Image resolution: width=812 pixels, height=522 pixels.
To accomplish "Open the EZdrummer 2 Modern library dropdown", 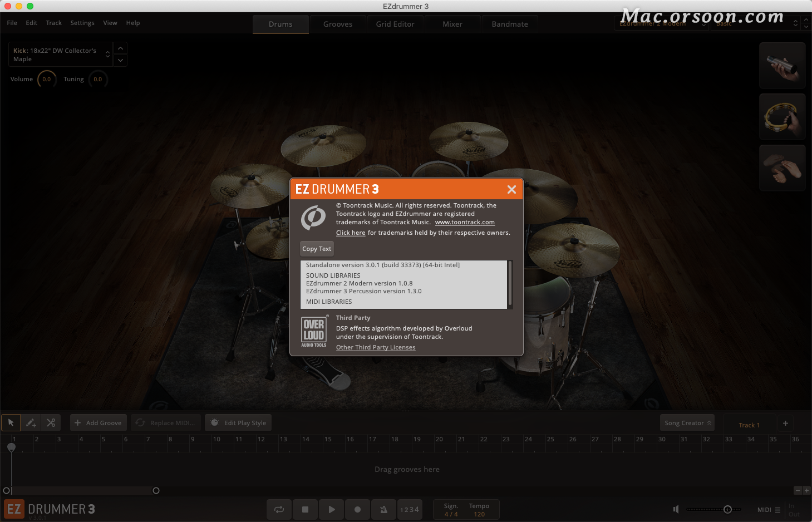I will pyautogui.click(x=661, y=23).
